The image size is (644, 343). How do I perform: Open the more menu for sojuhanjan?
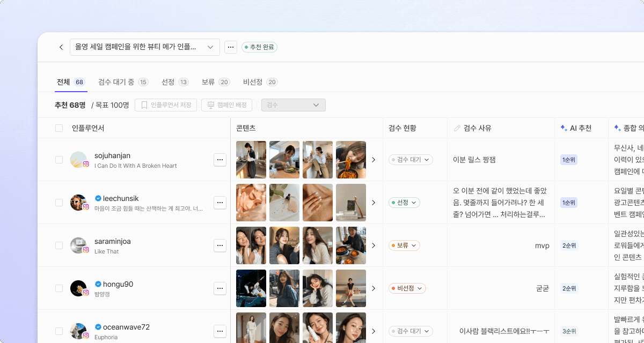(220, 160)
